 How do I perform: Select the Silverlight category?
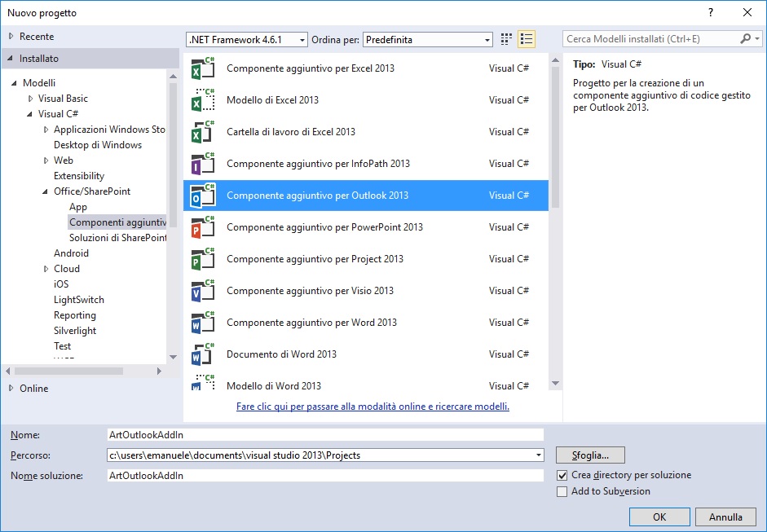[x=75, y=331]
